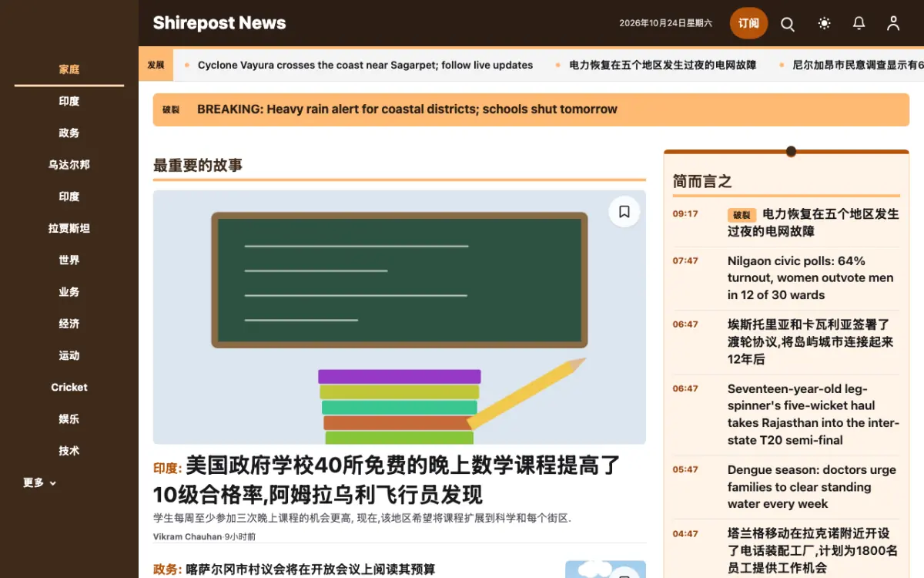Open 09:17 brief 电力恢复在五个地区发生
924x578 pixels.
[x=813, y=223]
